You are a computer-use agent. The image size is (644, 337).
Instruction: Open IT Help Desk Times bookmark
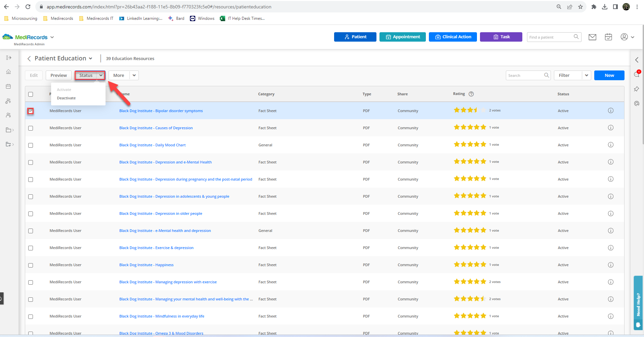242,18
